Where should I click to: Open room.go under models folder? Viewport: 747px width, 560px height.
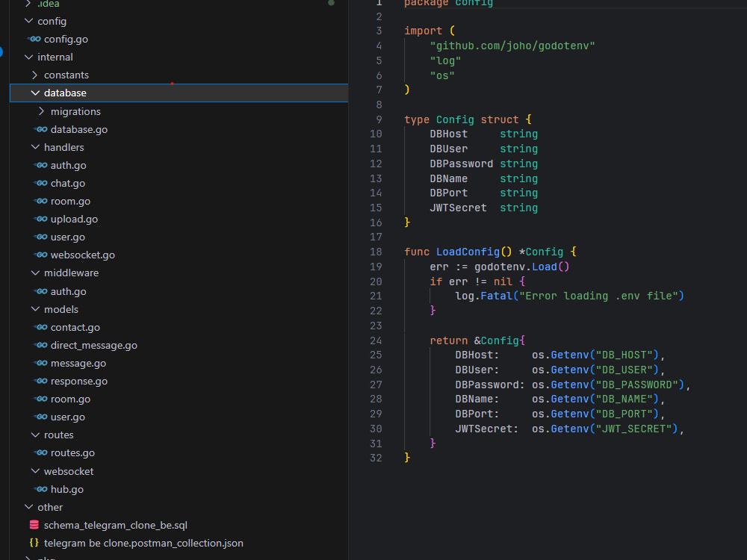point(70,399)
